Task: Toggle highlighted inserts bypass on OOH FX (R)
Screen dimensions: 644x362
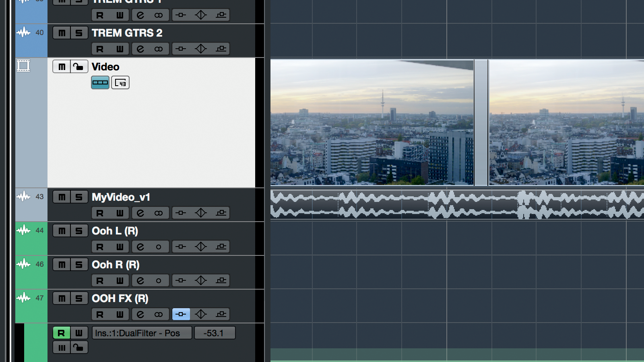Action: pos(181,315)
